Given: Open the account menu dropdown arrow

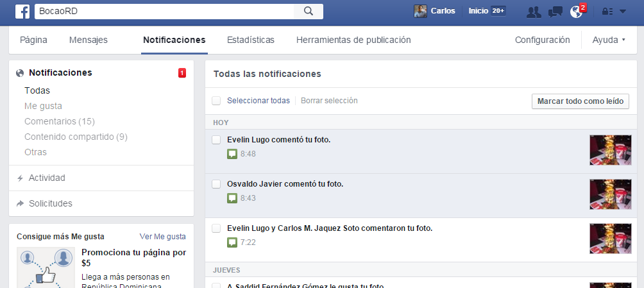Looking at the screenshot, I should coord(623,12).
